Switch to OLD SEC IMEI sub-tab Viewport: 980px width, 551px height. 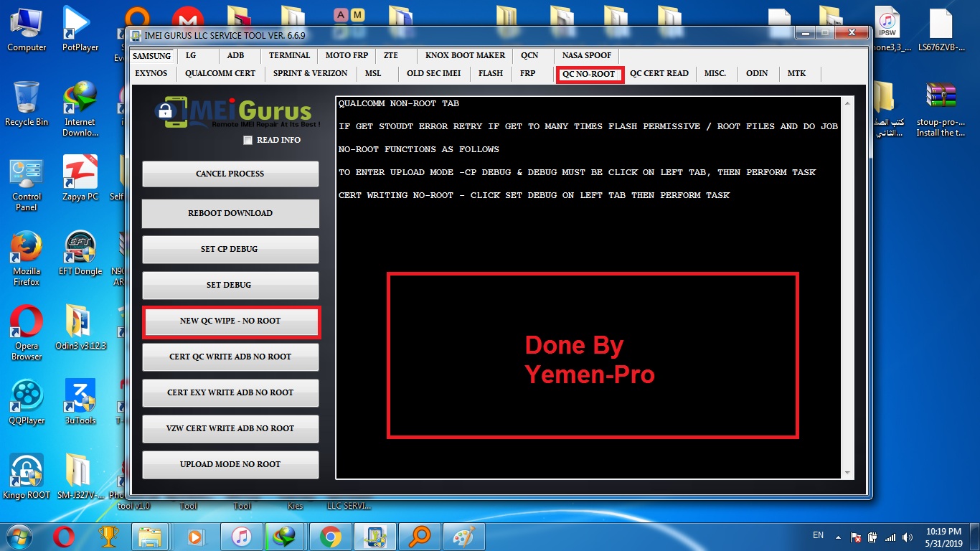coord(433,73)
